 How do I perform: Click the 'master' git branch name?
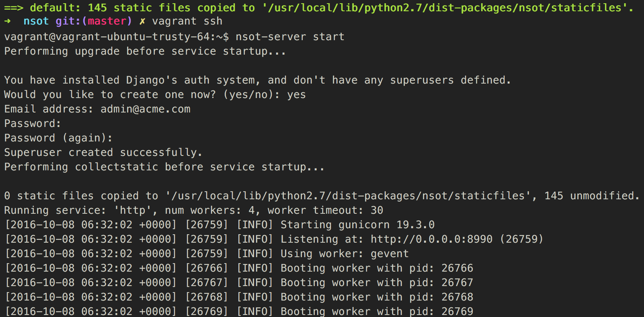coord(107,21)
